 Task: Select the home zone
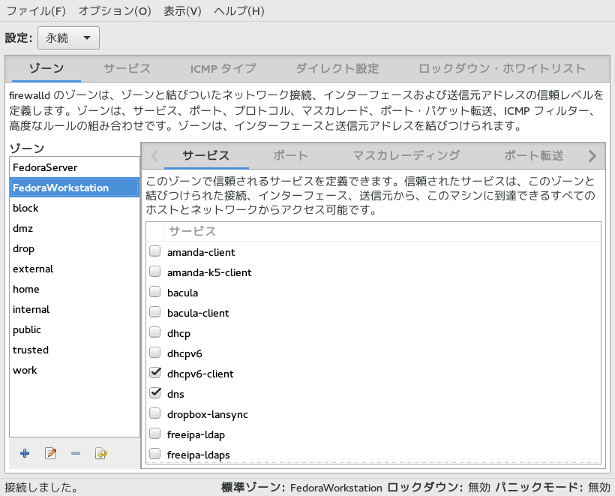pyautogui.click(x=75, y=289)
